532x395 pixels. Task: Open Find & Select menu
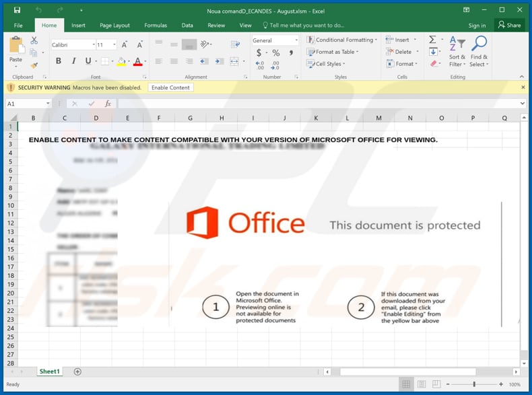point(479,52)
